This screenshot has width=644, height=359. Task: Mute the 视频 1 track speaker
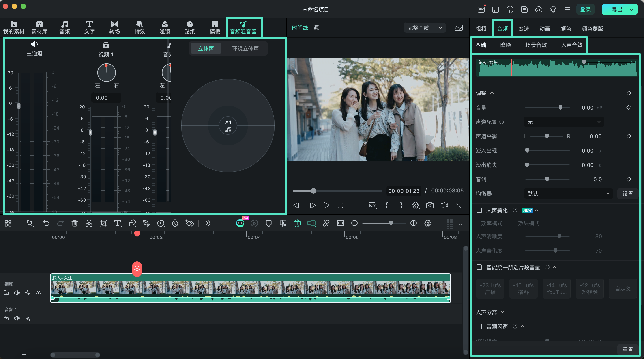click(x=17, y=293)
